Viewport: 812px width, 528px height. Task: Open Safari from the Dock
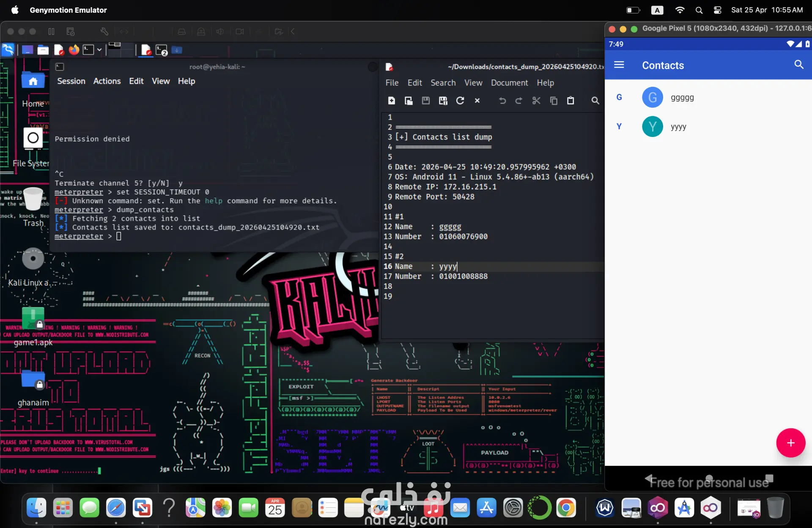pos(116,507)
